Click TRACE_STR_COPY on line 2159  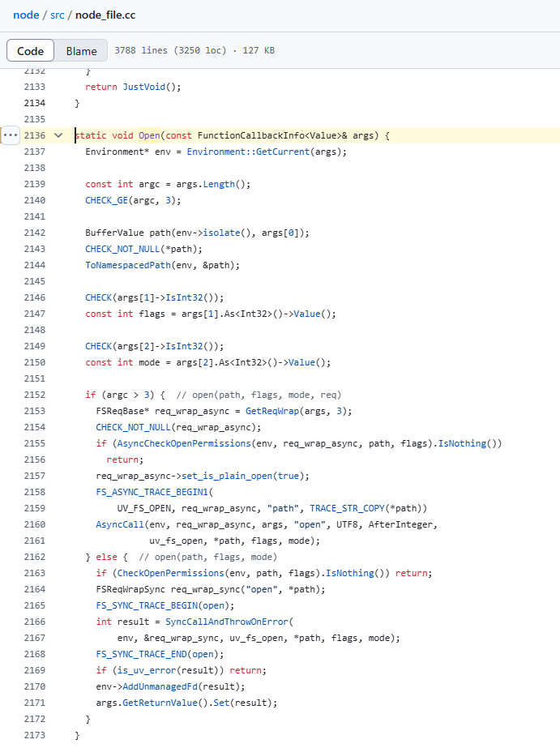[347, 508]
